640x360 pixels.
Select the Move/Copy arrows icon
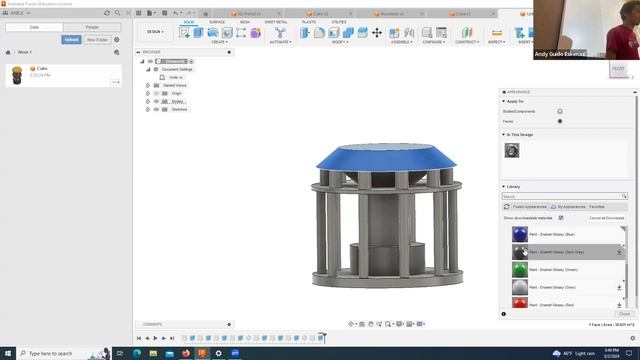377,33
